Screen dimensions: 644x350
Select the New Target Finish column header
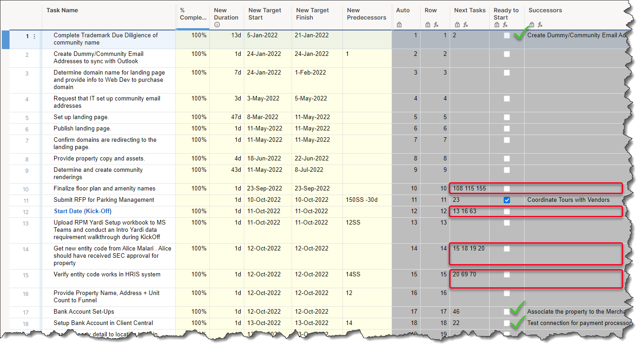click(317, 17)
